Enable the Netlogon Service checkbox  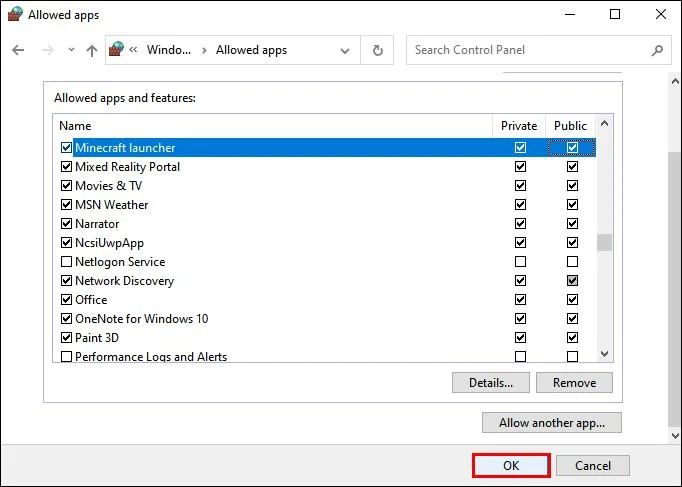pos(66,261)
